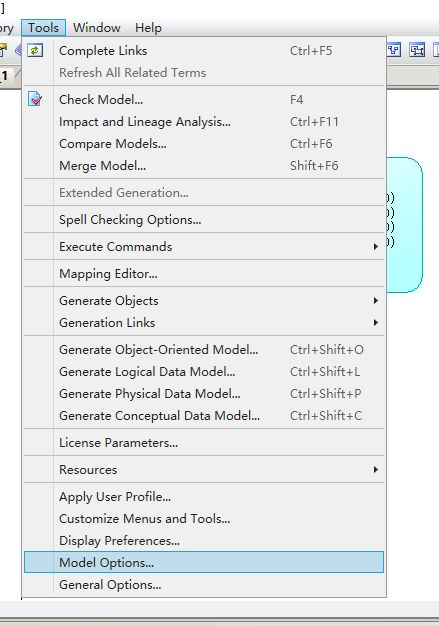Open the Window menu
Image resolution: width=439 pixels, height=626 pixels.
(x=97, y=28)
